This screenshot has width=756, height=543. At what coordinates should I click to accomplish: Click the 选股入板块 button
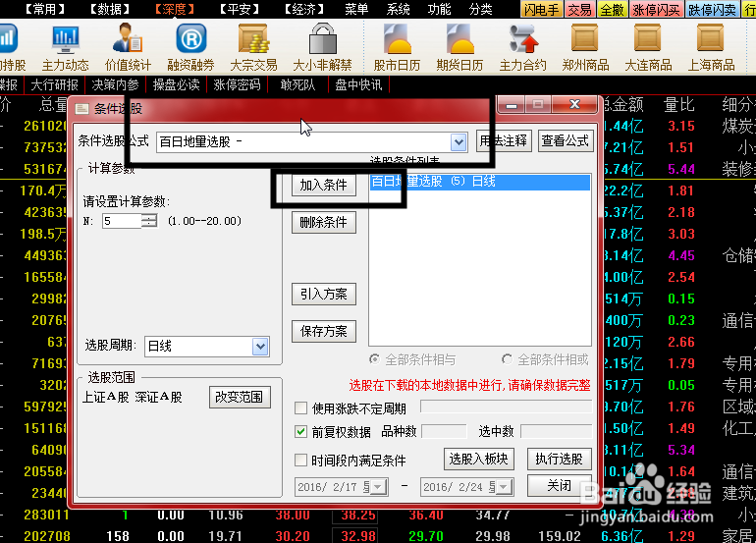click(x=479, y=460)
